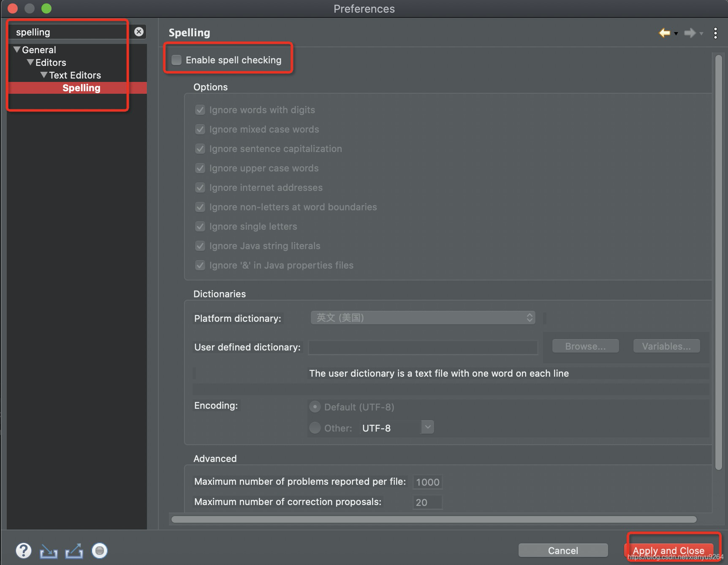Viewport: 728px width, 565px height.
Task: Toggle Ignore internet addresses
Action: tap(200, 187)
